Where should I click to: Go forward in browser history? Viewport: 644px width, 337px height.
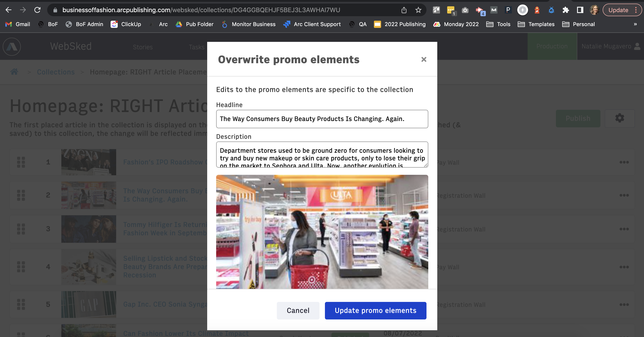tap(23, 10)
